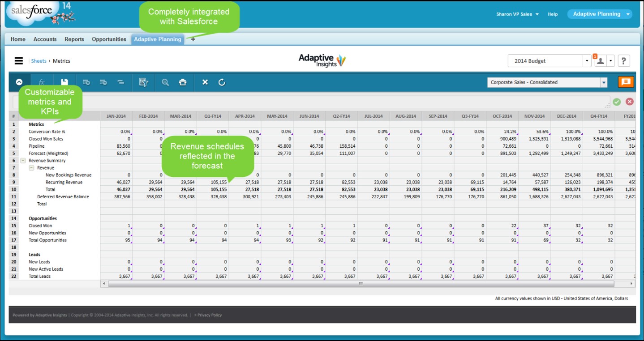The image size is (644, 341).
Task: Select the Deferred Revenue Balance row label
Action: pos(63,196)
